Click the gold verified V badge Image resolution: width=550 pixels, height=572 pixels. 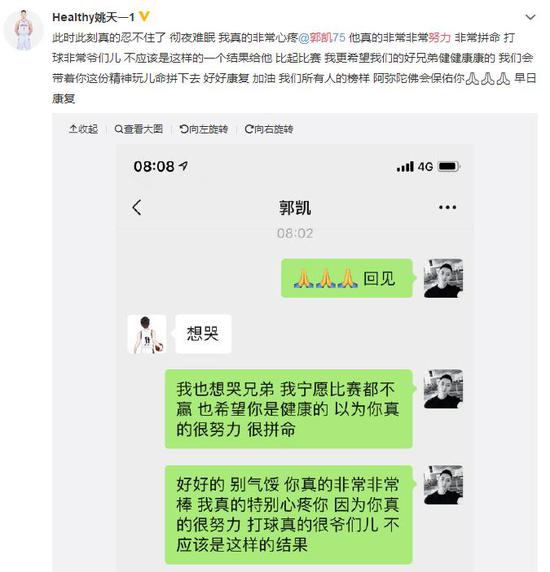tap(144, 16)
